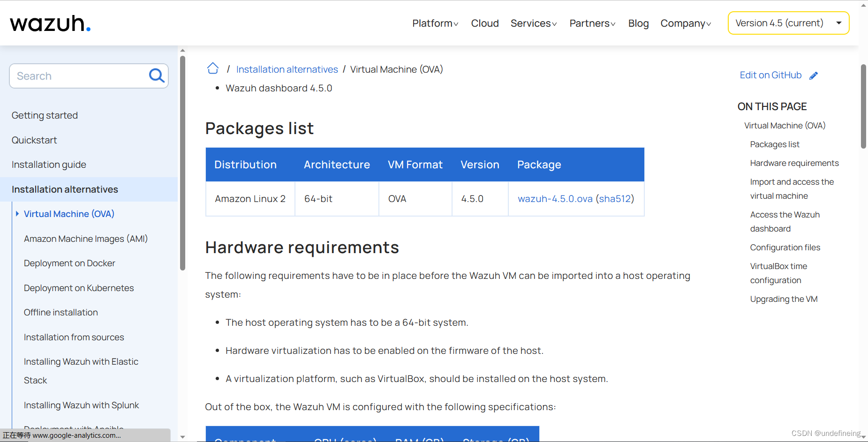Open Installation guide in sidebar

(x=49, y=165)
